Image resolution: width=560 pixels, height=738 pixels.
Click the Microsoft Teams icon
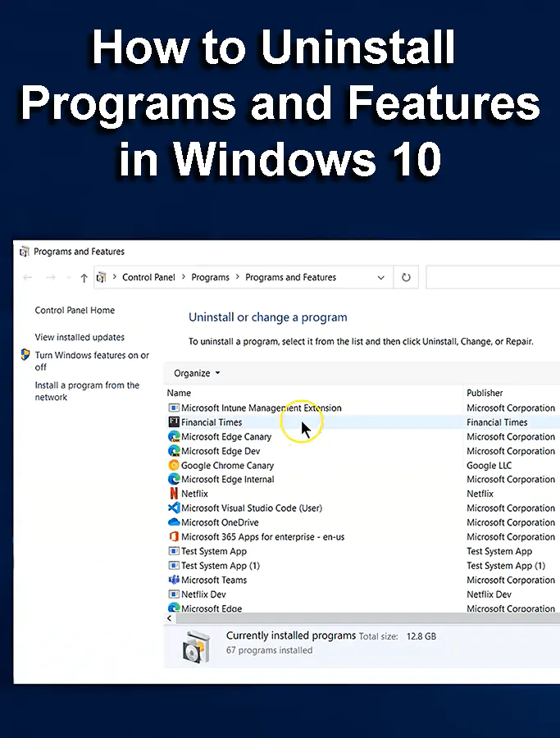point(174,580)
